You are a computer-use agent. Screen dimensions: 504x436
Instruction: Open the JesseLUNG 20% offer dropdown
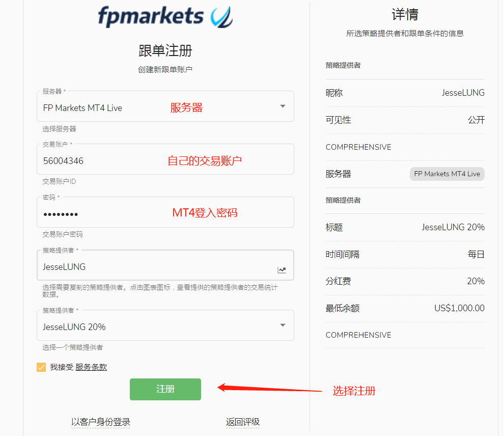[165, 325]
